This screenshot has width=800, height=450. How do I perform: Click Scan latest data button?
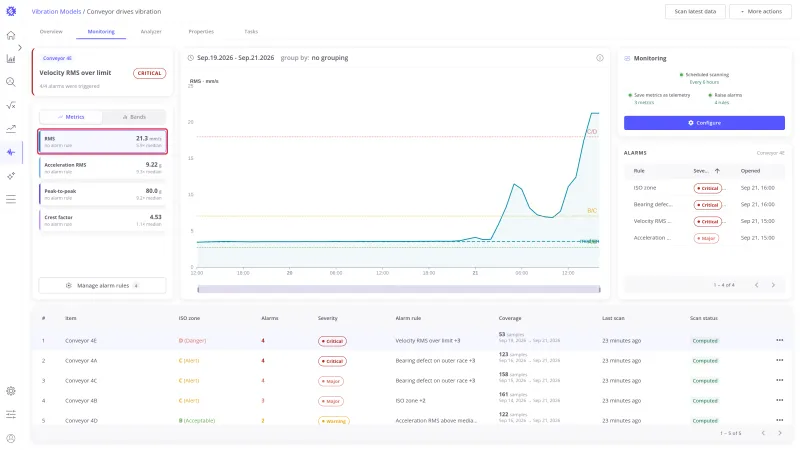coord(695,11)
